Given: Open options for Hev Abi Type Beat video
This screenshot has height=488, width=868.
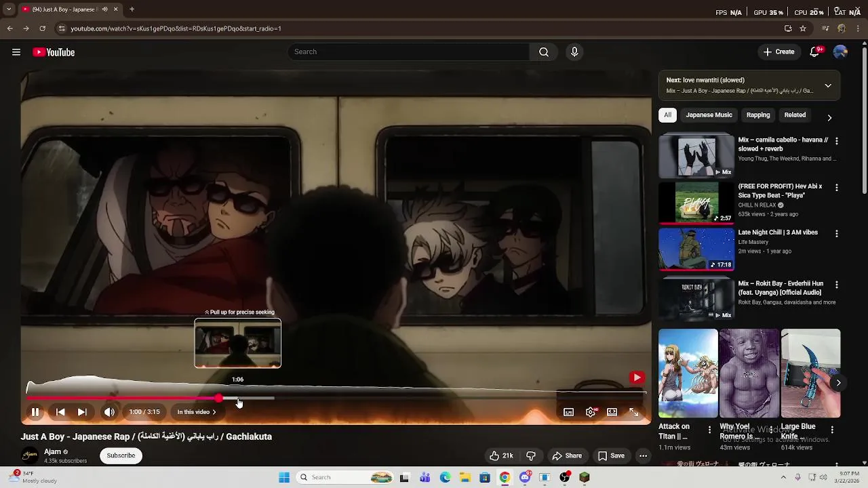Looking at the screenshot, I should [x=836, y=187].
